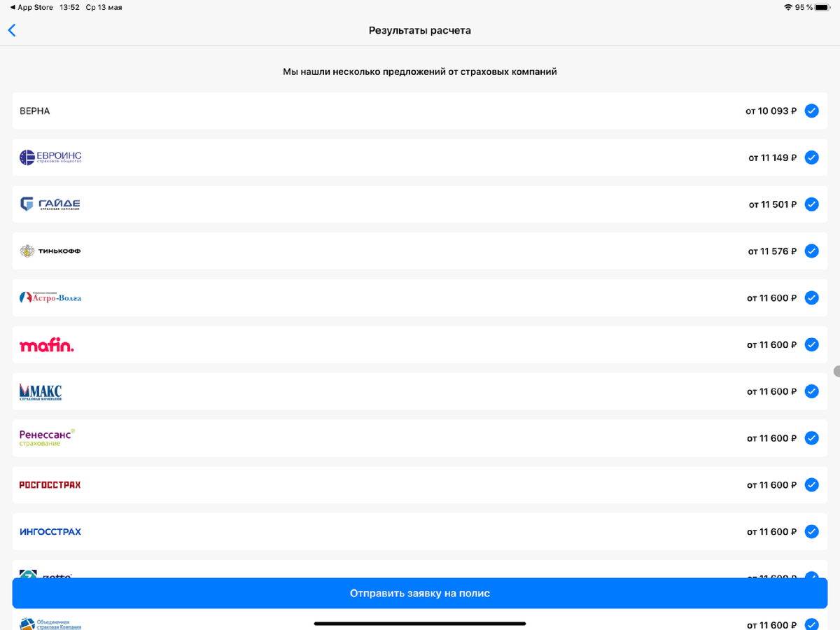This screenshot has width=840, height=630.
Task: Tap the Wi-Fi status icon
Action: 788,7
